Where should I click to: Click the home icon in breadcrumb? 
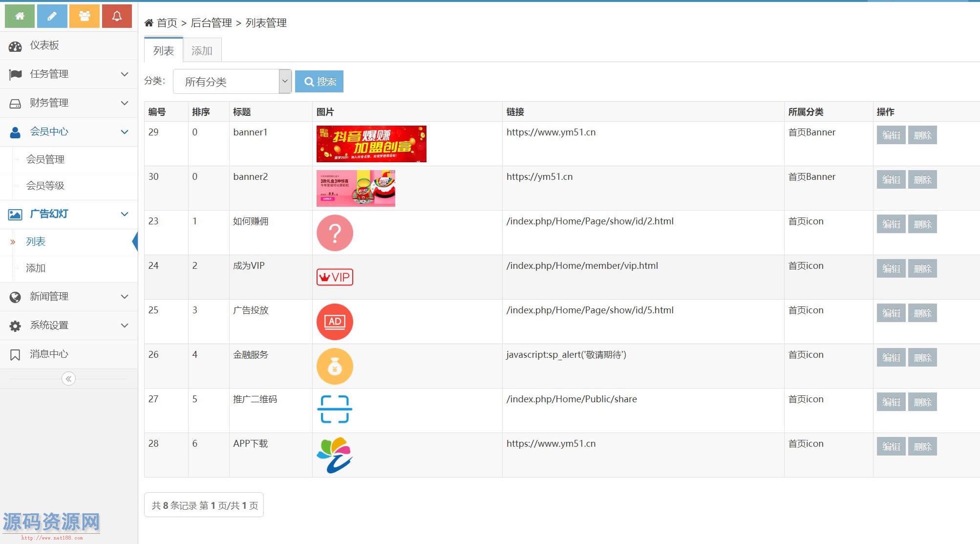click(x=149, y=23)
